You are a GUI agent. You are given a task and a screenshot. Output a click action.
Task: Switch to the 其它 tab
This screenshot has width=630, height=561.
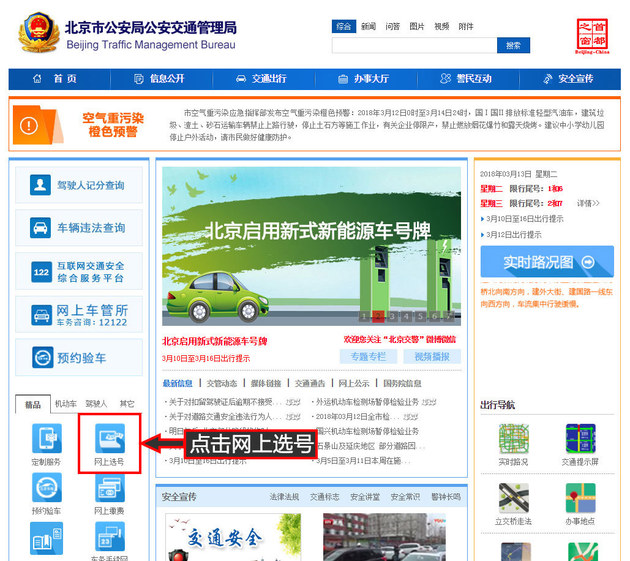(x=127, y=404)
